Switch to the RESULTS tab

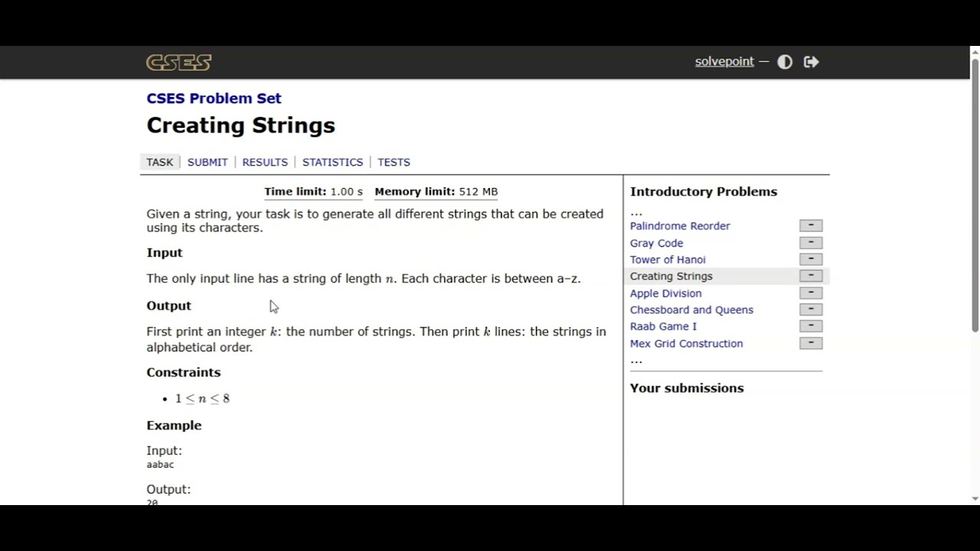265,162
